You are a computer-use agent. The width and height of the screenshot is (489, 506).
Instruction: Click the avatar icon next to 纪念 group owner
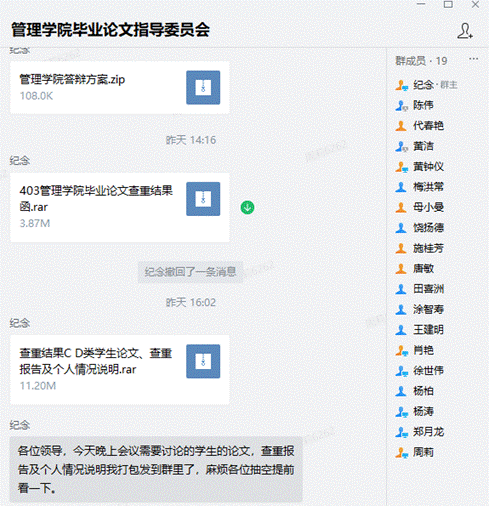[402, 85]
